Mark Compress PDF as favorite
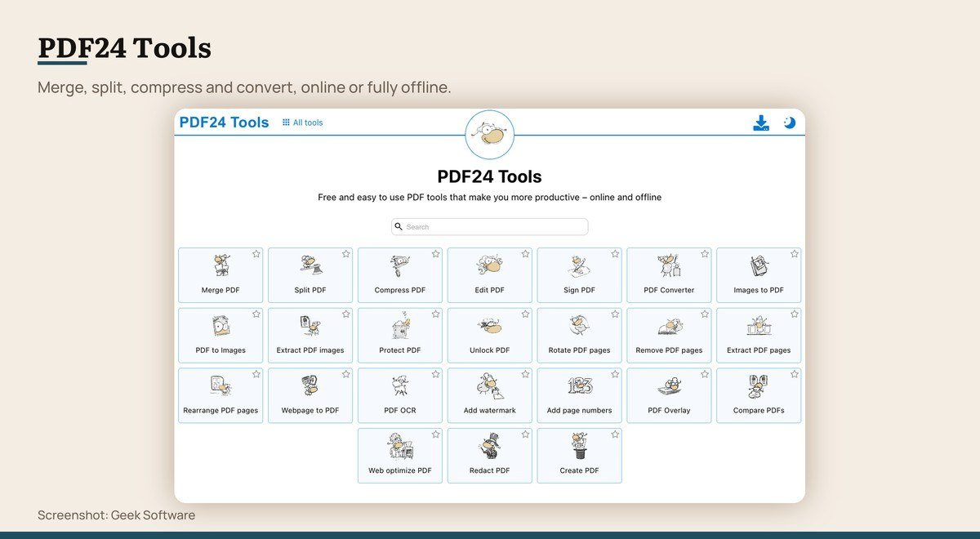Image resolution: width=980 pixels, height=539 pixels. coord(436,254)
